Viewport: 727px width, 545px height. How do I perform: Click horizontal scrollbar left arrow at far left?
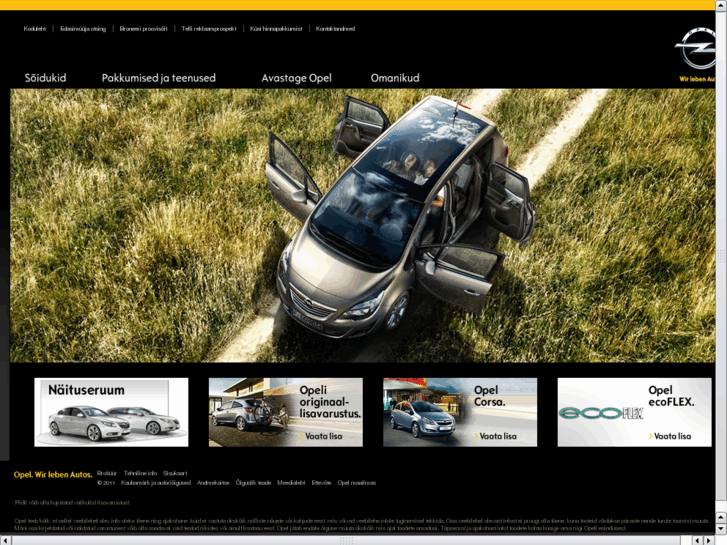[4, 540]
